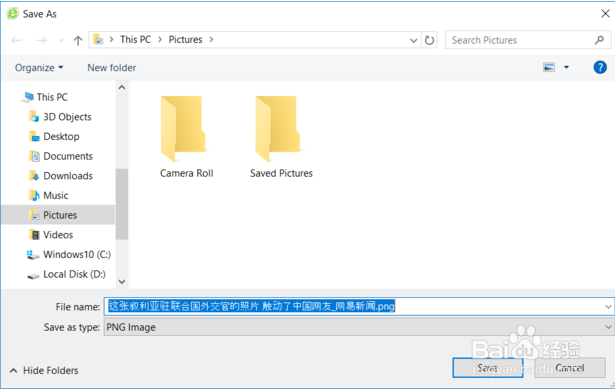Select the Camera Roll folder
Screen dimensions: 615x390
pos(186,137)
